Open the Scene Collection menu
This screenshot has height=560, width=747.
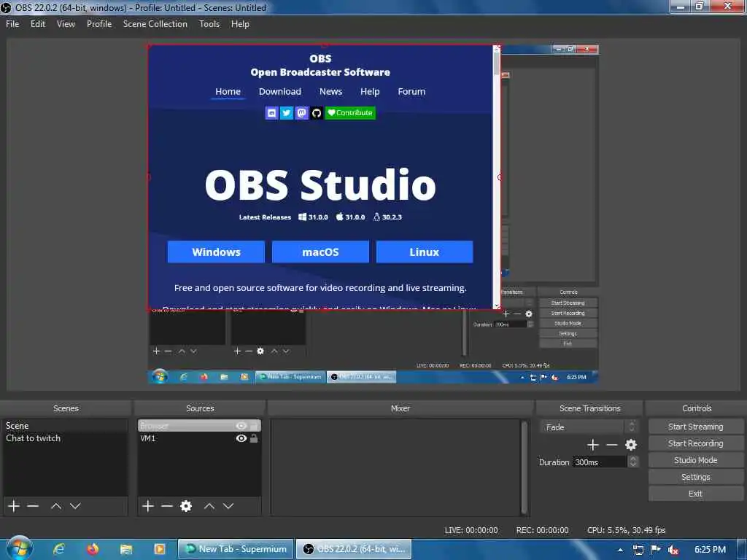click(155, 24)
